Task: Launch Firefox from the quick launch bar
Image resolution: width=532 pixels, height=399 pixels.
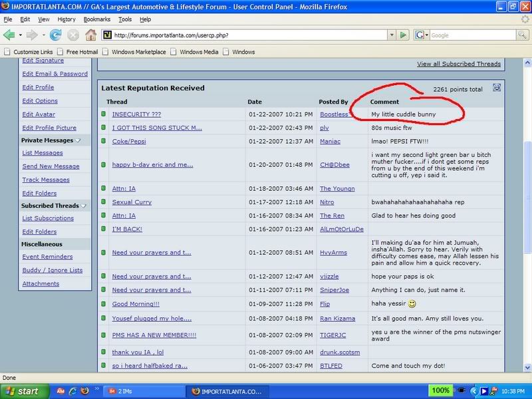Action: [x=85, y=391]
